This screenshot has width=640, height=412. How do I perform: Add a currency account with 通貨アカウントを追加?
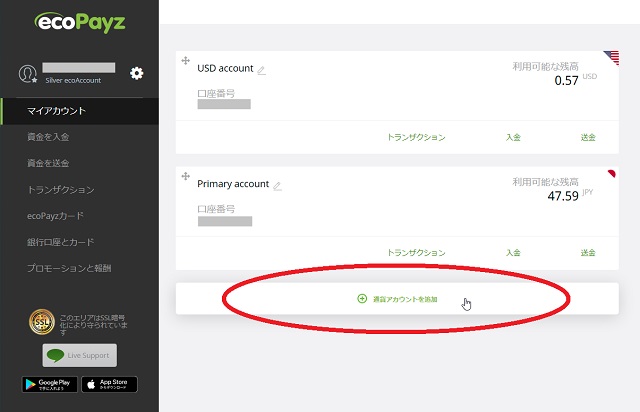398,299
